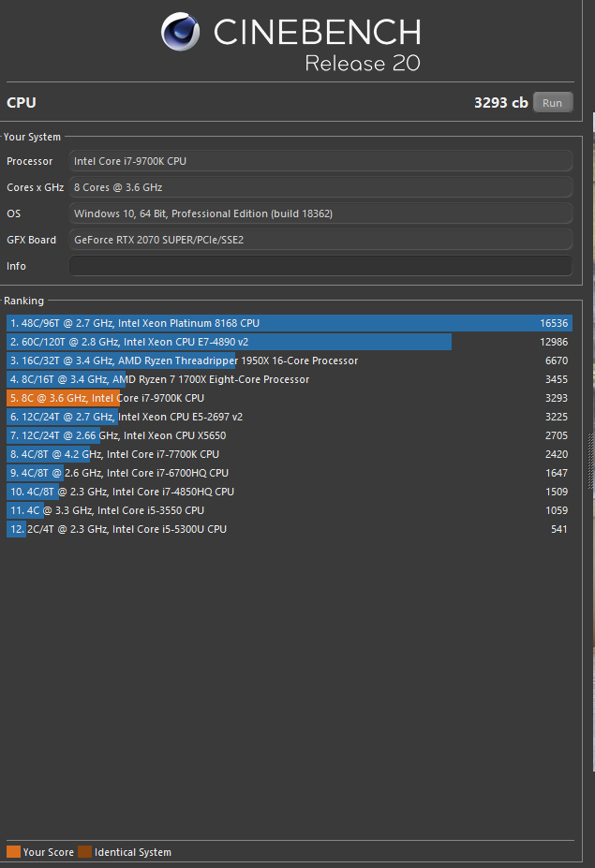The image size is (595, 868).
Task: Click the Your System section header
Action: point(32,137)
